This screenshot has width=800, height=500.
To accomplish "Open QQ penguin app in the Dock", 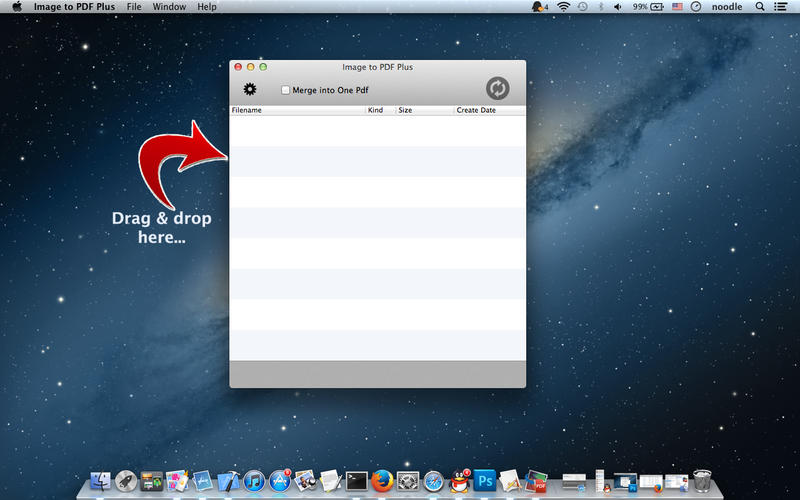I will pos(460,481).
